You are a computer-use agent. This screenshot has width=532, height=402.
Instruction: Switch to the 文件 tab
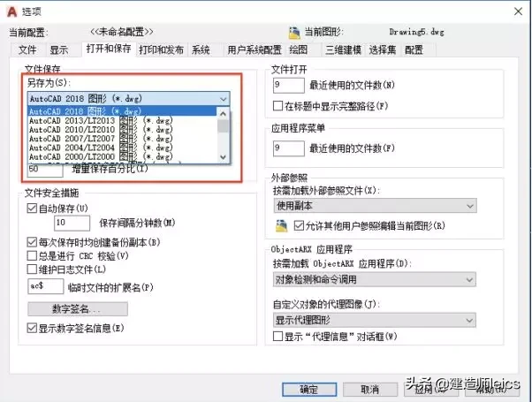pyautogui.click(x=27, y=50)
